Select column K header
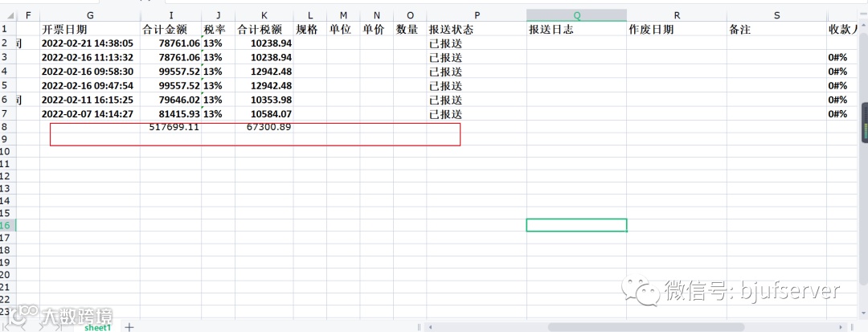 264,15
